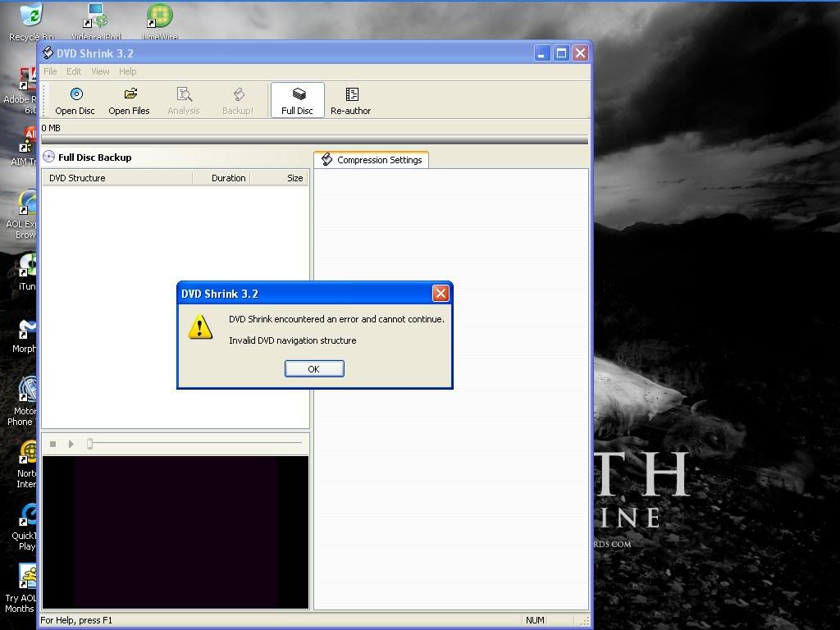The height and width of the screenshot is (630, 840).
Task: Click the window resize grip in status bar
Action: pyautogui.click(x=584, y=620)
